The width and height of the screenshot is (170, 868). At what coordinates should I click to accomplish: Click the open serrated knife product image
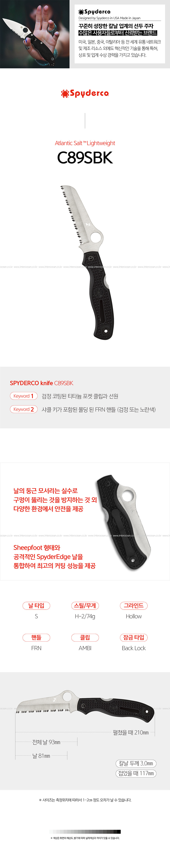(x=87, y=262)
